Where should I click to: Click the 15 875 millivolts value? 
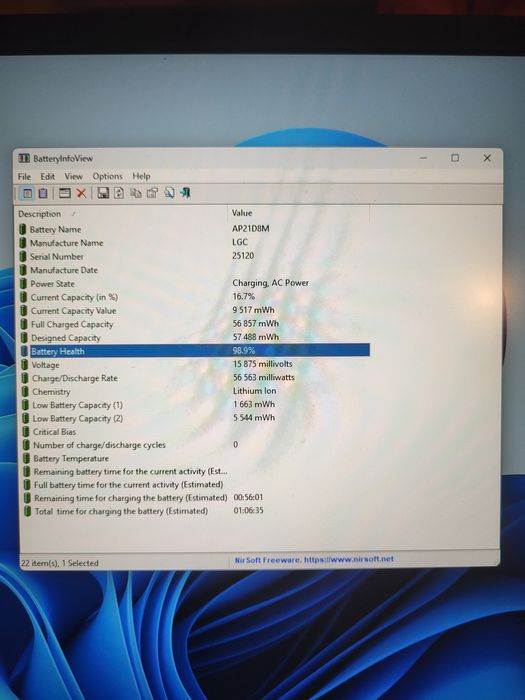[262, 364]
